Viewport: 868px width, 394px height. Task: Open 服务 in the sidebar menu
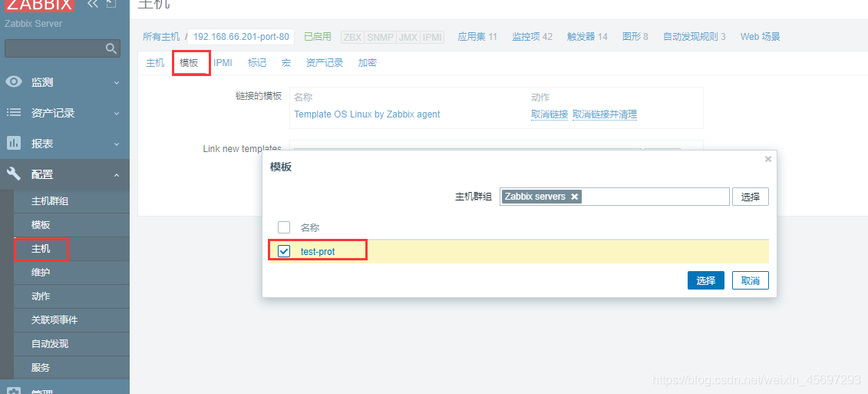click(x=41, y=367)
